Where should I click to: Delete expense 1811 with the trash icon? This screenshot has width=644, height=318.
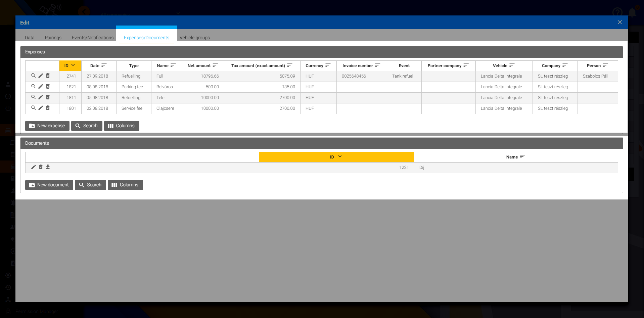point(48,97)
